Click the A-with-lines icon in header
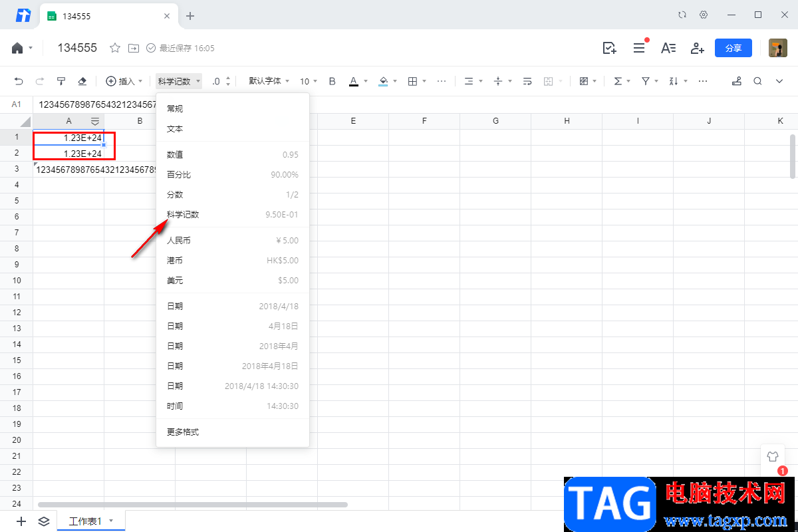Screen dimensions: 798x532 pos(668,48)
